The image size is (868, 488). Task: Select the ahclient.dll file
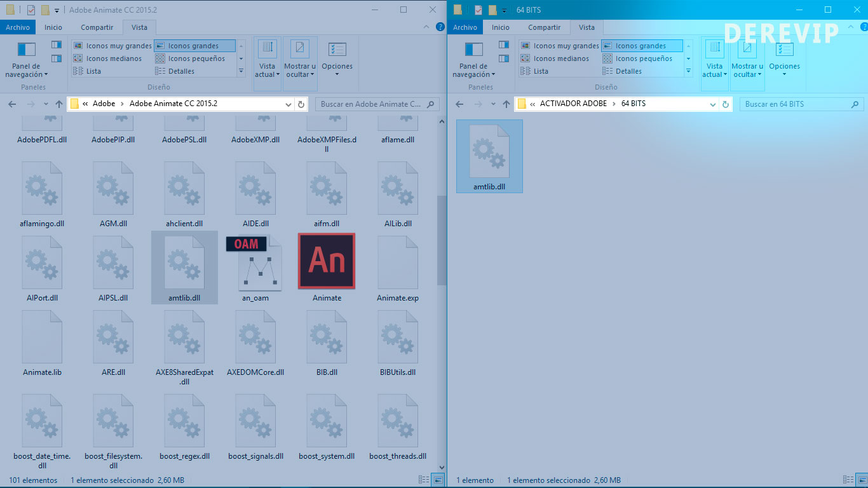[x=184, y=194]
